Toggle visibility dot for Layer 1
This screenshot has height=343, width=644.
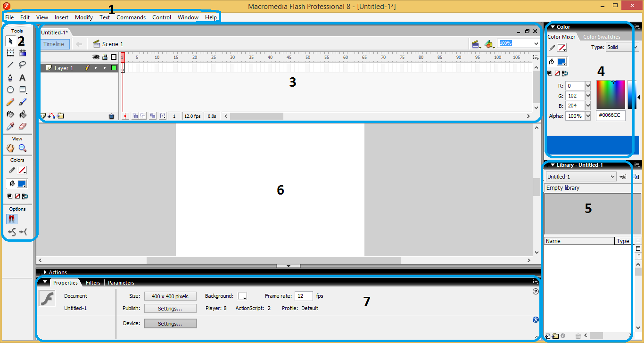pos(96,68)
